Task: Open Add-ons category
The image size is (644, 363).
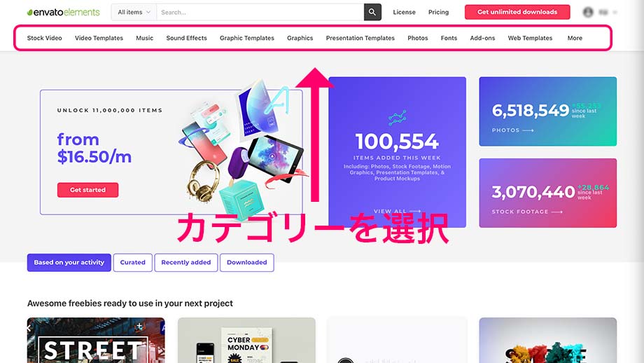Action: coord(482,38)
